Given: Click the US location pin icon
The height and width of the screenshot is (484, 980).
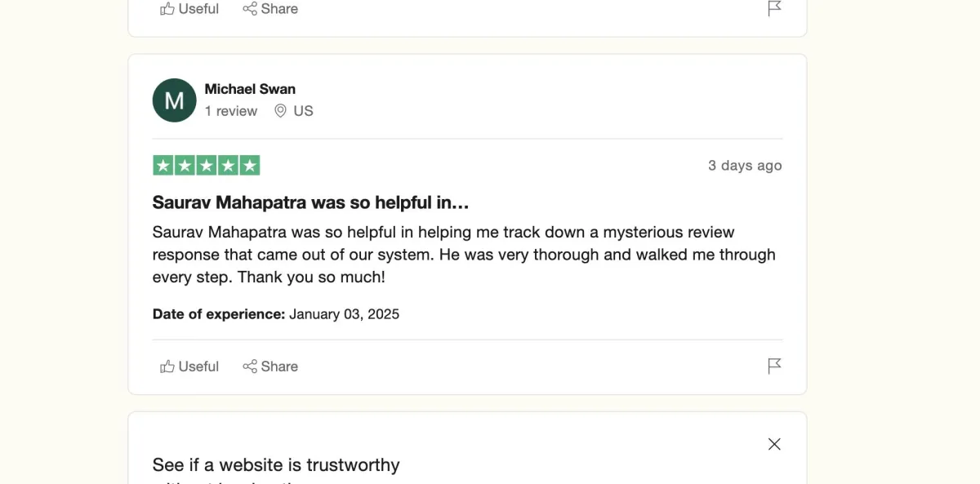Looking at the screenshot, I should tap(280, 111).
